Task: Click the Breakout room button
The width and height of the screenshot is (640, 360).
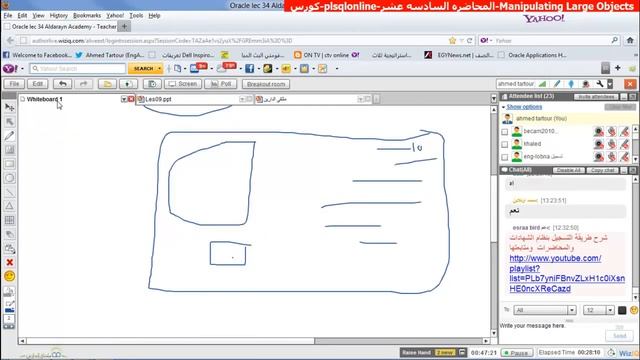Action: click(266, 84)
